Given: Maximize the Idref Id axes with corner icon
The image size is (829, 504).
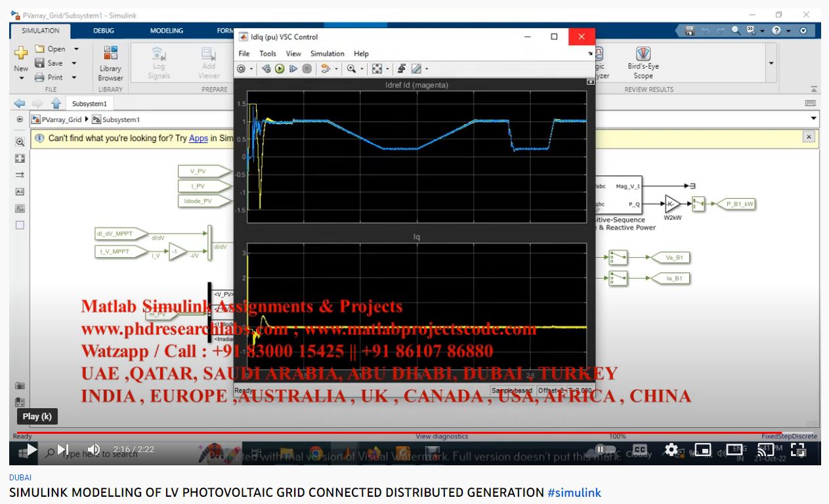Looking at the screenshot, I should click(x=590, y=82).
